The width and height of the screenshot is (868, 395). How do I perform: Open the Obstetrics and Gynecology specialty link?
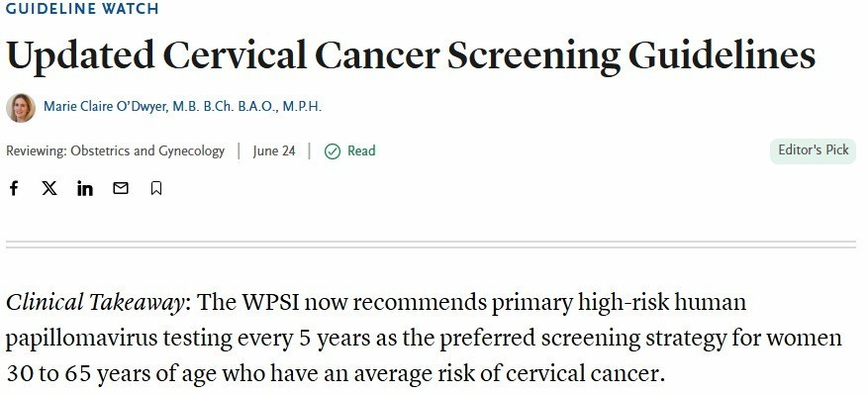pyautogui.click(x=147, y=151)
